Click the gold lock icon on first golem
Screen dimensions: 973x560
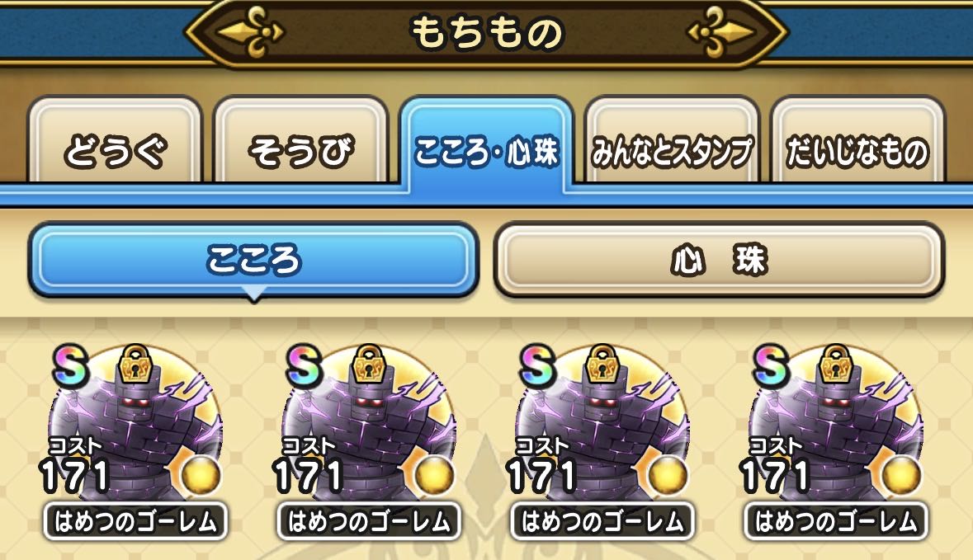click(135, 364)
